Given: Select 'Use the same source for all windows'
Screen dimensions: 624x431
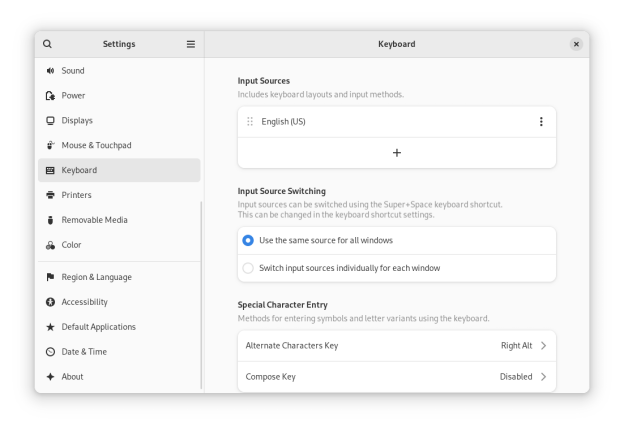Looking at the screenshot, I should 248,240.
